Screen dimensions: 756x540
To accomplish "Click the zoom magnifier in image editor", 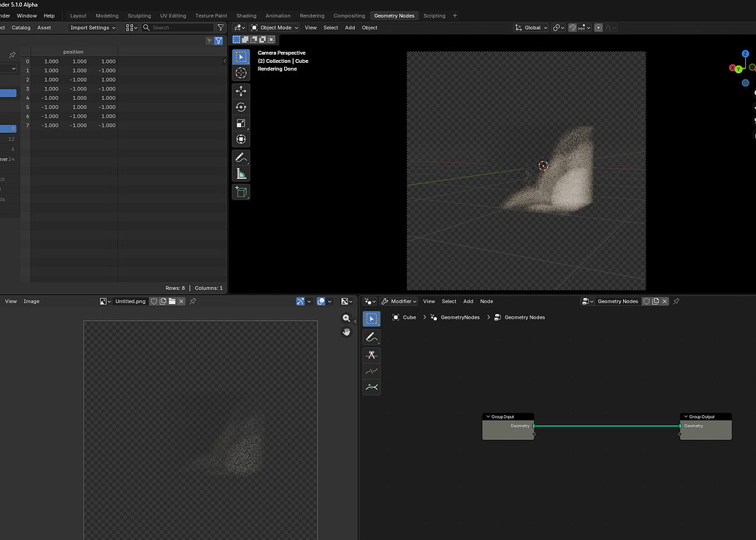I will [x=346, y=318].
